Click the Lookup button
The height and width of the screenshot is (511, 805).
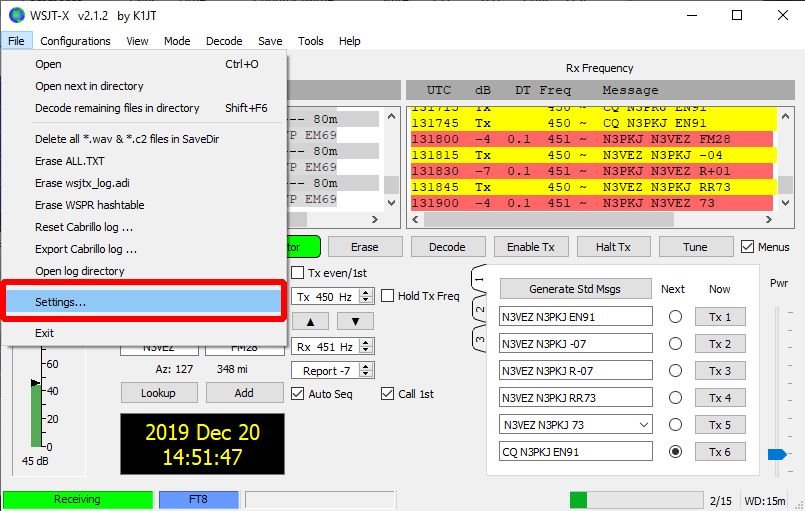[x=159, y=393]
